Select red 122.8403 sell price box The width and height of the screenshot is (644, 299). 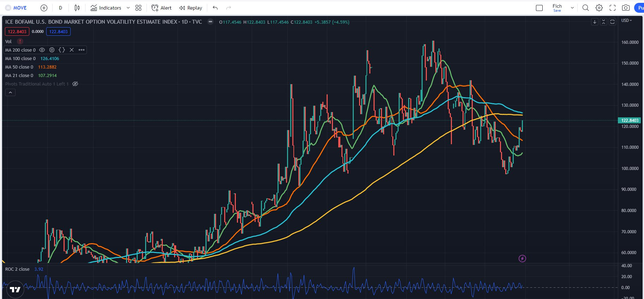point(17,31)
